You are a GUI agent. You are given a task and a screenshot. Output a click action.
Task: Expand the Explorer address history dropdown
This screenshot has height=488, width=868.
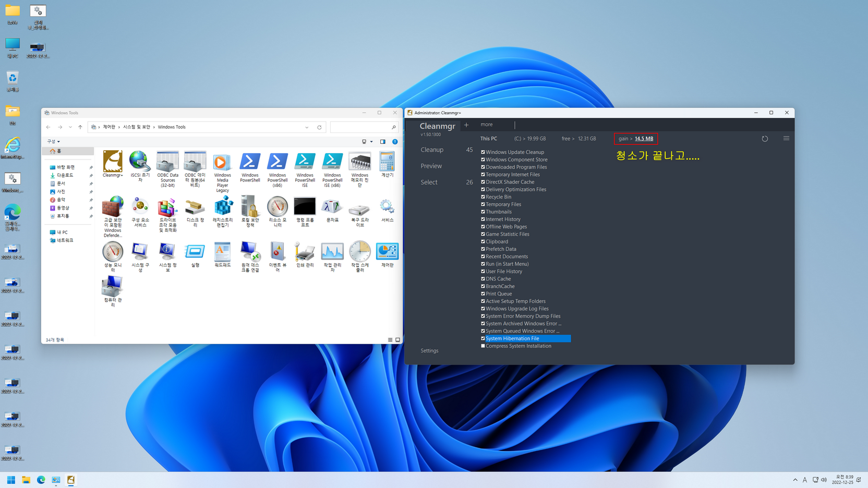click(307, 127)
